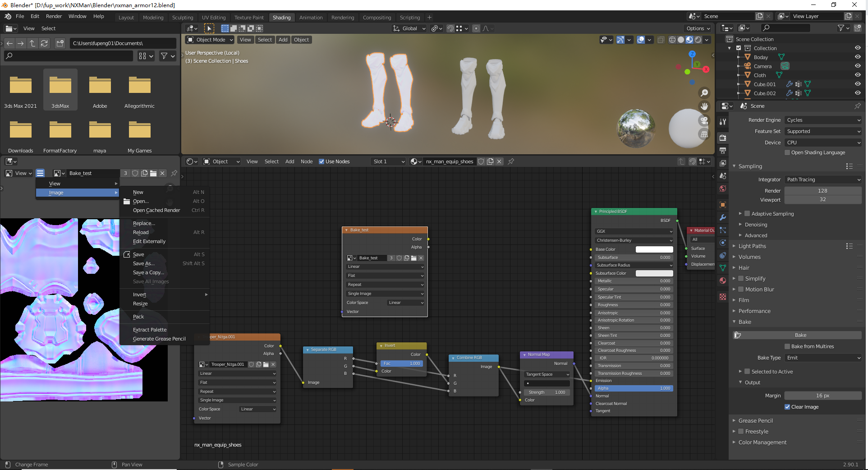Hide the Cloth object in the outliner
The image size is (868, 470).
coord(858,75)
